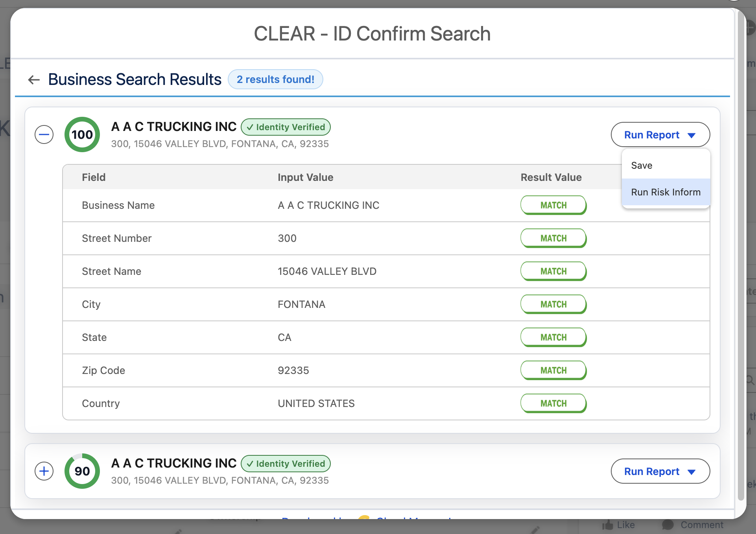
Task: Click input value 15046 VALLEY BLVD
Action: (327, 271)
